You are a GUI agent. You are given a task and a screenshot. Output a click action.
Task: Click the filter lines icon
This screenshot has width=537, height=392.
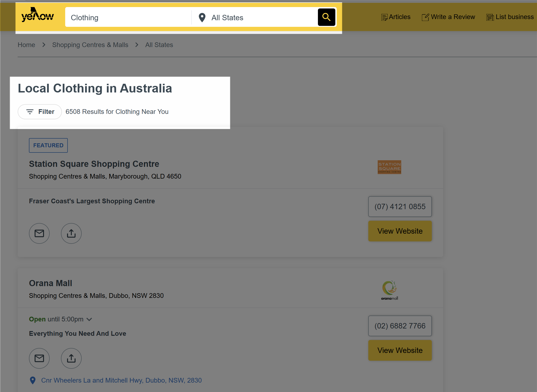[30, 112]
